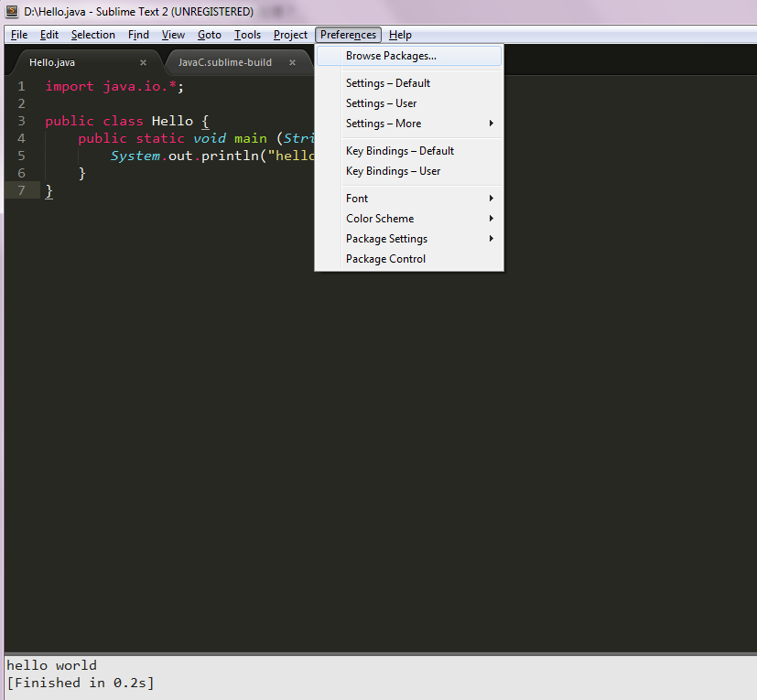757x700 pixels.
Task: Open the Selection menu
Action: [93, 35]
